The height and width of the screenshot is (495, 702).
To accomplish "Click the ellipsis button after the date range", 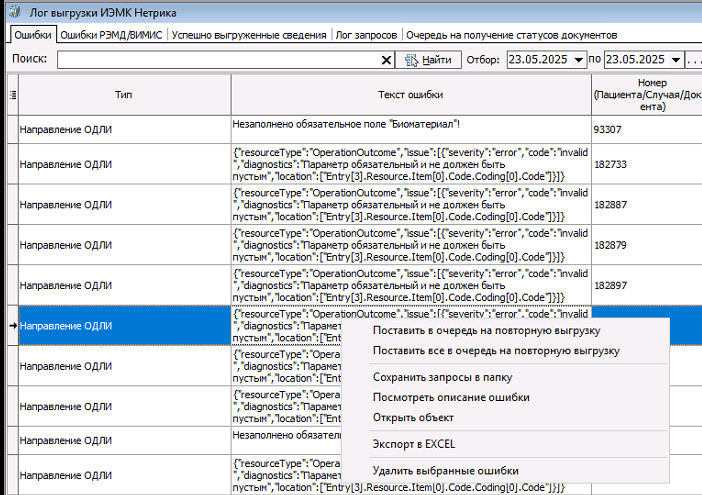I will (693, 60).
